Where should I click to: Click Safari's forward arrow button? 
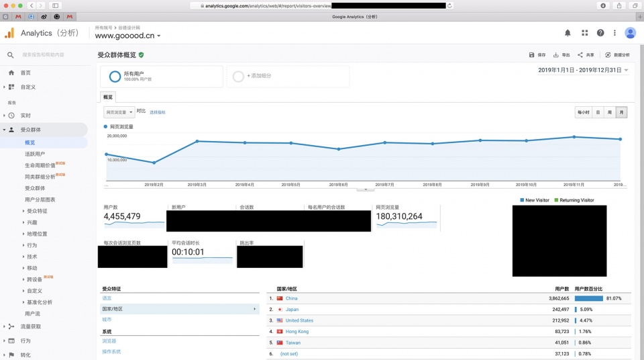tap(41, 5)
